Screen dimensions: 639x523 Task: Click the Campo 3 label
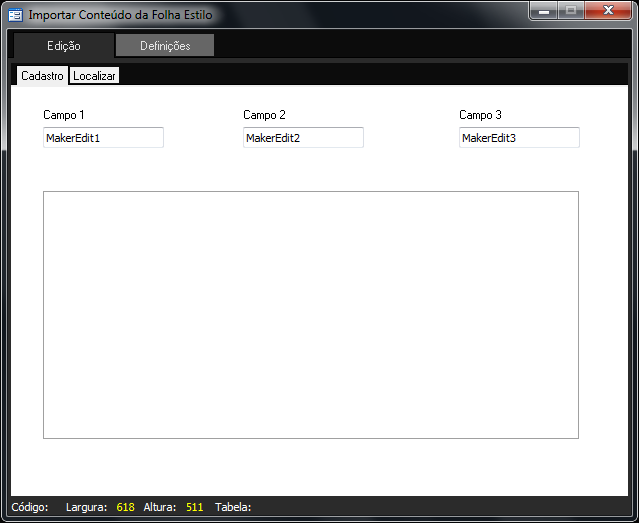[x=480, y=115]
